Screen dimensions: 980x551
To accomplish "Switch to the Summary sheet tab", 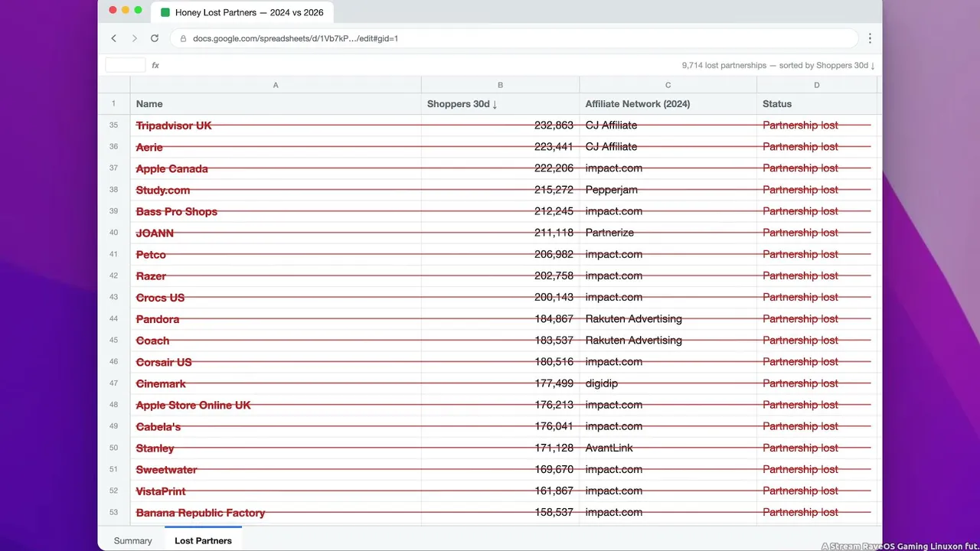I will 133,540.
